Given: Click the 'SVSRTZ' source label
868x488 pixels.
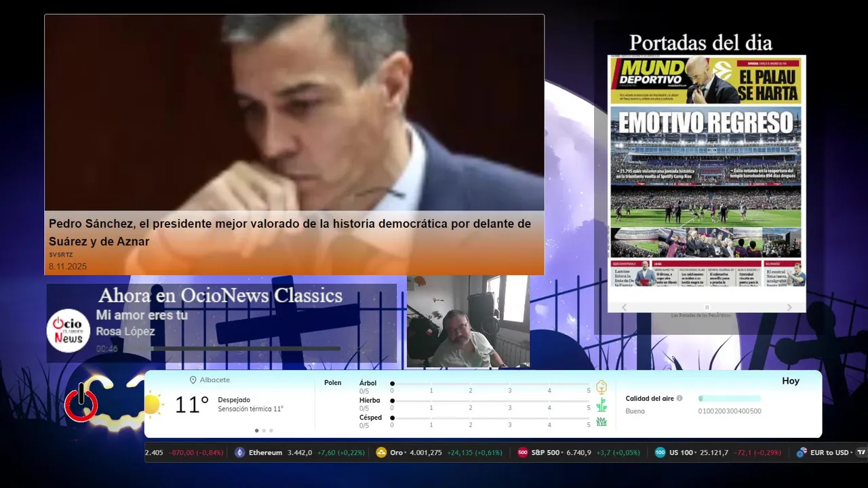Looking at the screenshot, I should [60, 255].
